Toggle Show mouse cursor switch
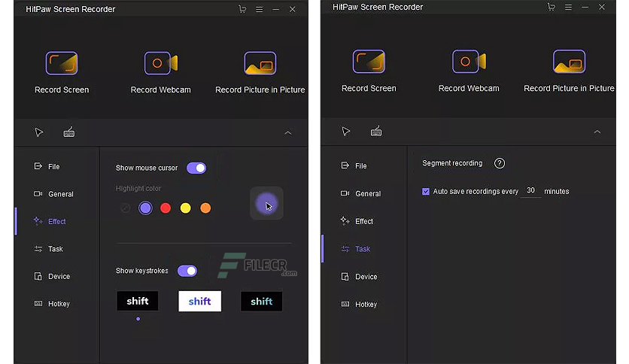 point(196,168)
